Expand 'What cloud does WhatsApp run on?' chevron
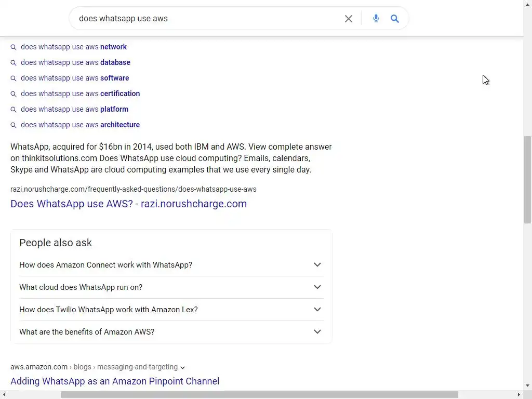532x399 pixels. 317,287
